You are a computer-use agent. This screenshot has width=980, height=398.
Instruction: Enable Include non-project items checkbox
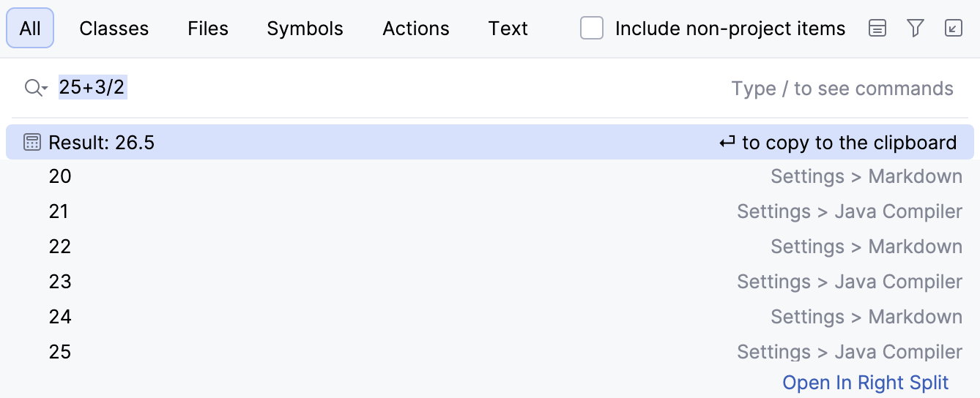[x=592, y=29]
